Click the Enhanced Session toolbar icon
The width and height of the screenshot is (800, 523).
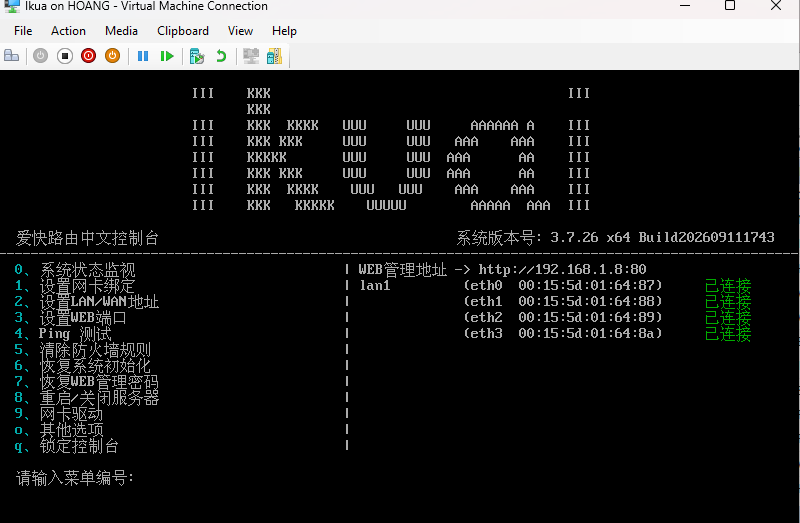coord(251,56)
